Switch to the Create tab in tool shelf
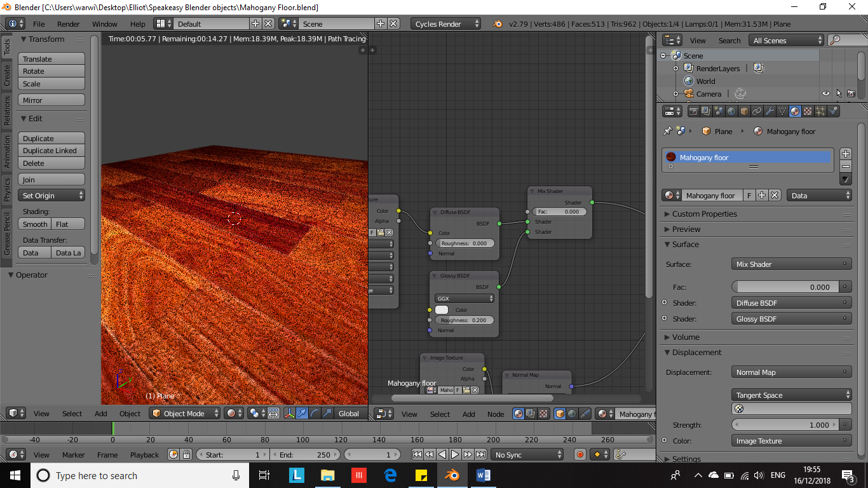Screen dimensions: 868x488 (7, 75)
